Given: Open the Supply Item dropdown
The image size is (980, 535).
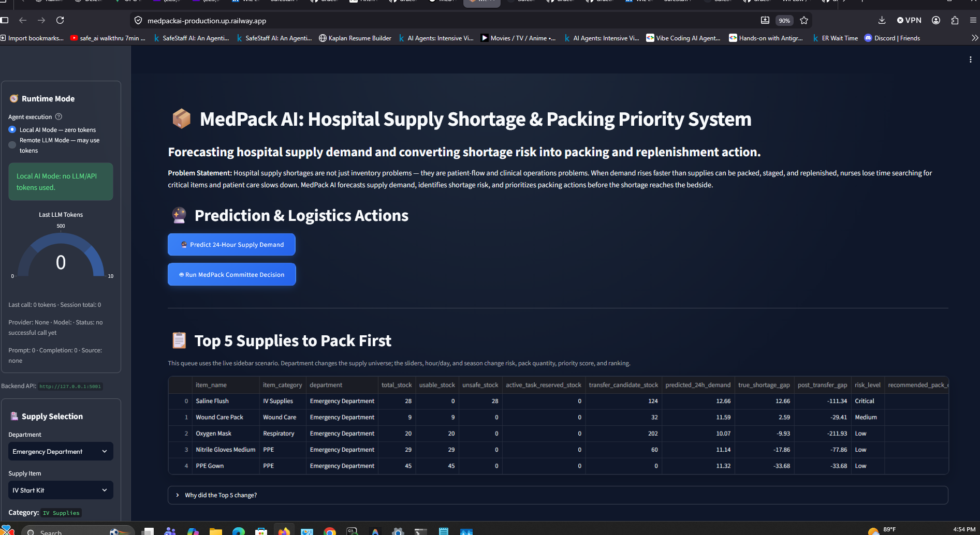Looking at the screenshot, I should pos(61,490).
